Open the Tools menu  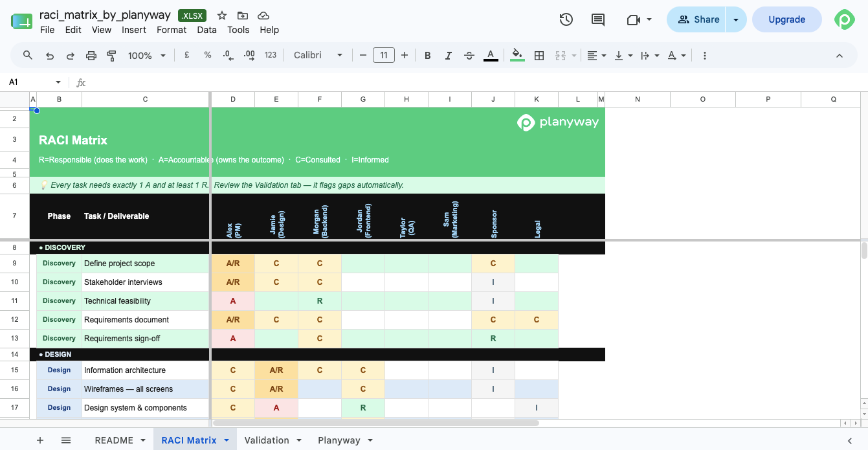coord(238,30)
